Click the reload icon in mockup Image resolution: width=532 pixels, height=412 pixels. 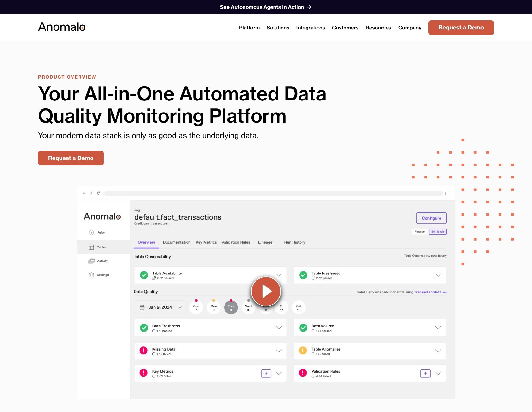98,193
